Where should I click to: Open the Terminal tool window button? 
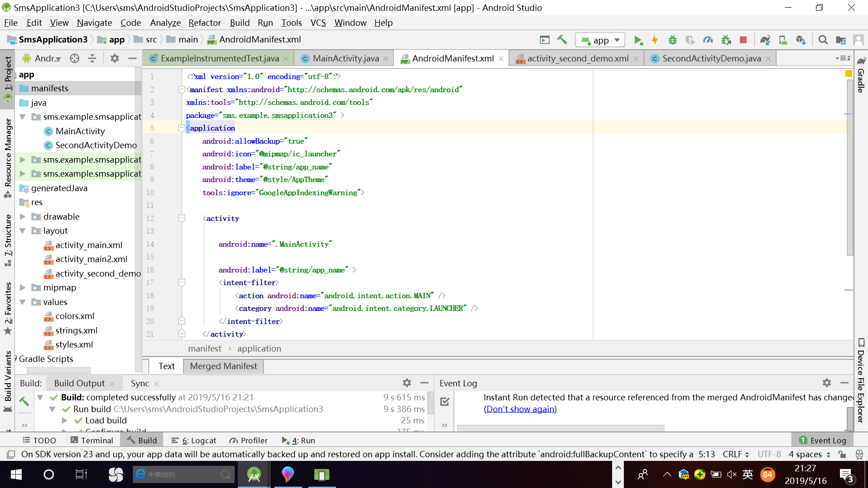pyautogui.click(x=92, y=440)
